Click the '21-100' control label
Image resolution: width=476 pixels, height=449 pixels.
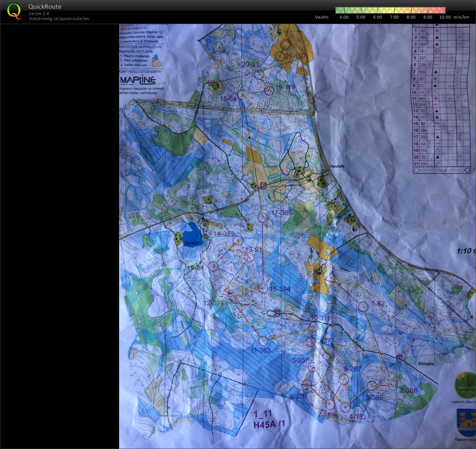[295, 56]
